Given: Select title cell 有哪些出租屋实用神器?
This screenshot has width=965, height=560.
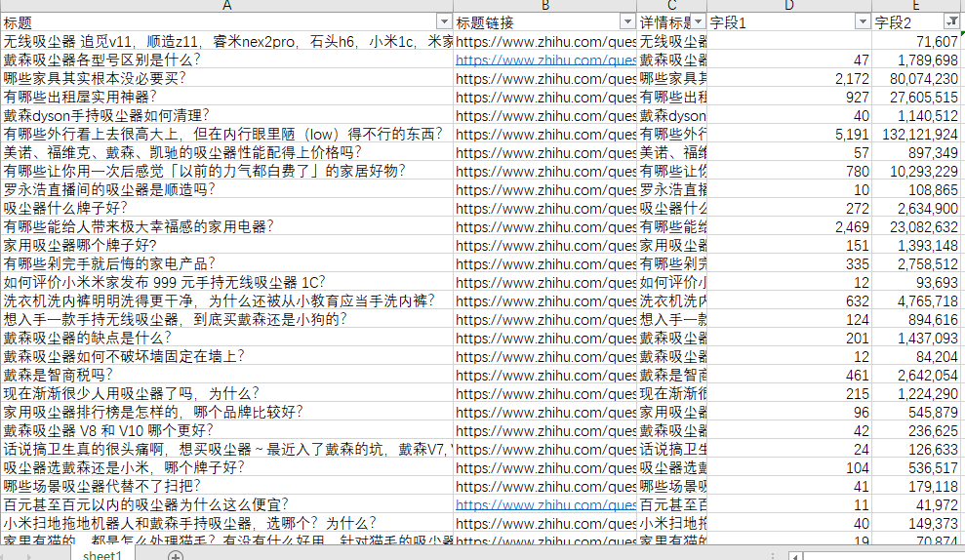Looking at the screenshot, I should 226,98.
